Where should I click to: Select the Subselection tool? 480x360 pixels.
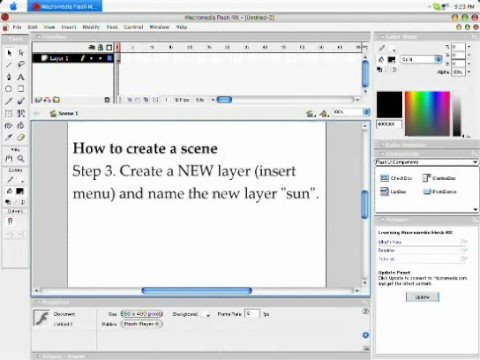21,53
